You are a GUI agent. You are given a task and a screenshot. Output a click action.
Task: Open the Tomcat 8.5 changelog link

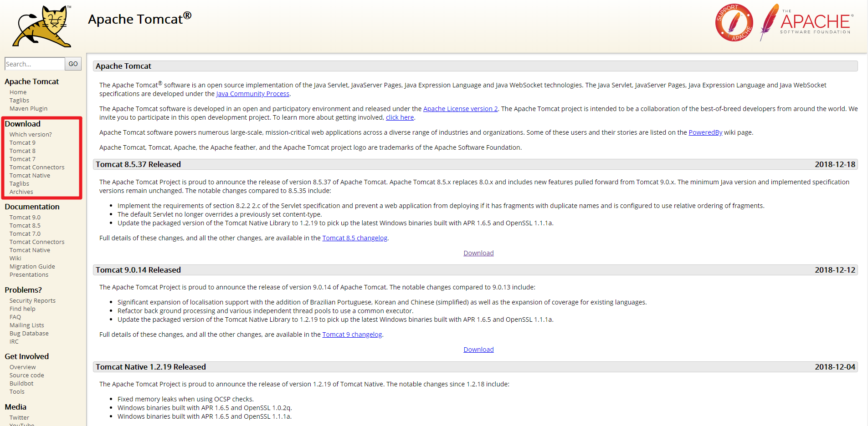[x=355, y=238]
